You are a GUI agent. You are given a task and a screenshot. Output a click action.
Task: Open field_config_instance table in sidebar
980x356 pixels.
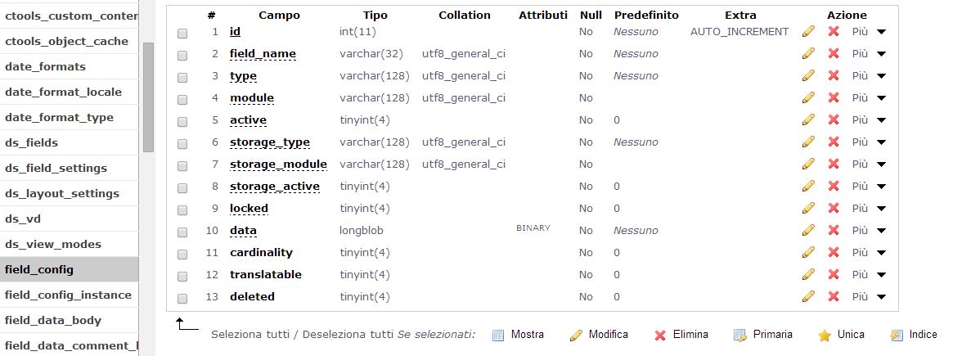coord(68,295)
